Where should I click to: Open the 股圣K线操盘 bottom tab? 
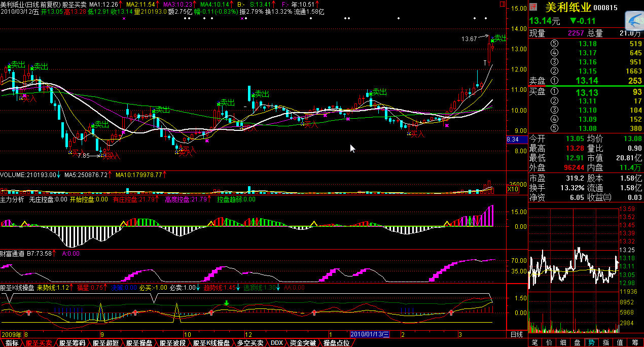tap(211, 343)
